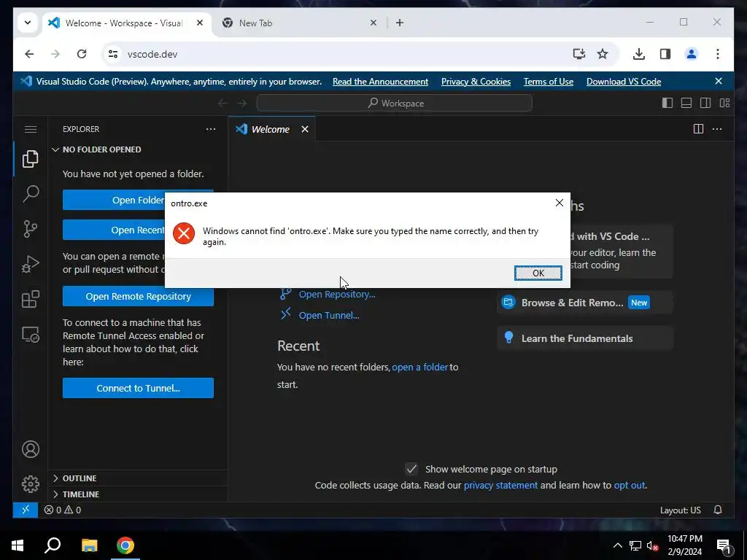Image resolution: width=747 pixels, height=560 pixels.
Task: Open Explorer Views and More Actions ellipsis
Action: (211, 129)
